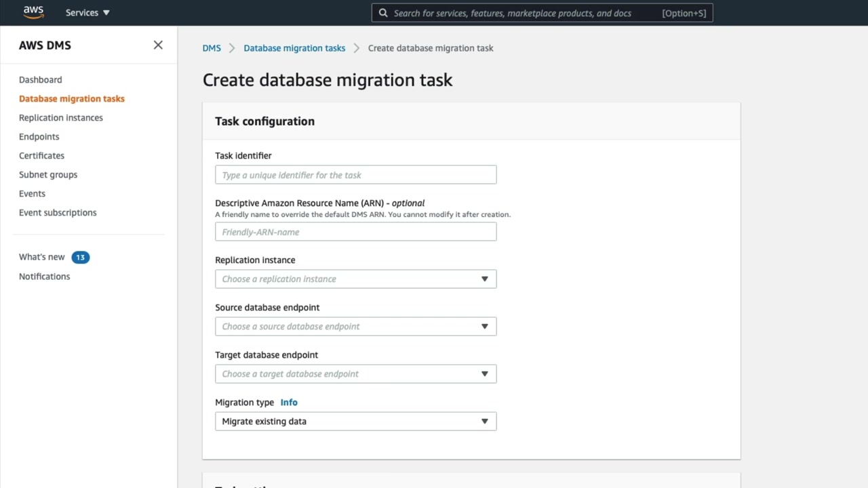Click the search magnifier icon
Image resolution: width=868 pixels, height=488 pixels.
pyautogui.click(x=383, y=13)
